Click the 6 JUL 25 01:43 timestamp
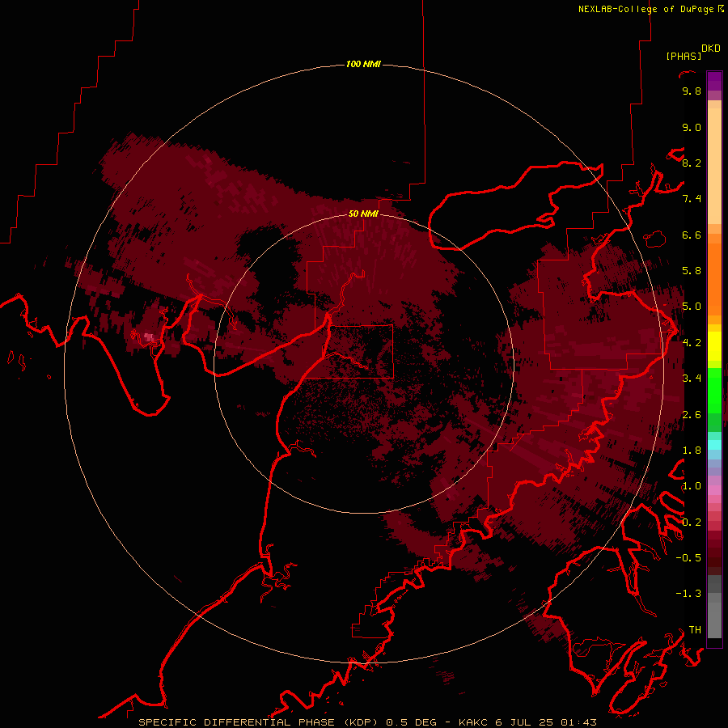This screenshot has height=728, width=728. pos(546,722)
